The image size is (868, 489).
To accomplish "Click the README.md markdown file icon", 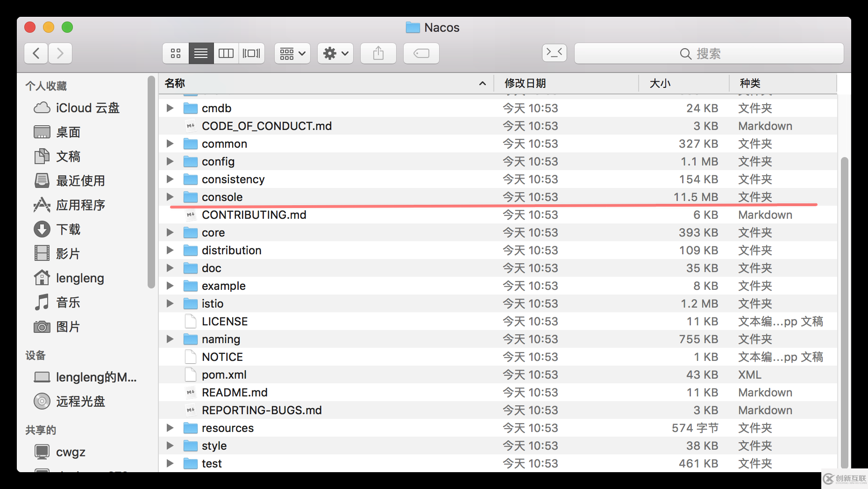I will (x=190, y=392).
